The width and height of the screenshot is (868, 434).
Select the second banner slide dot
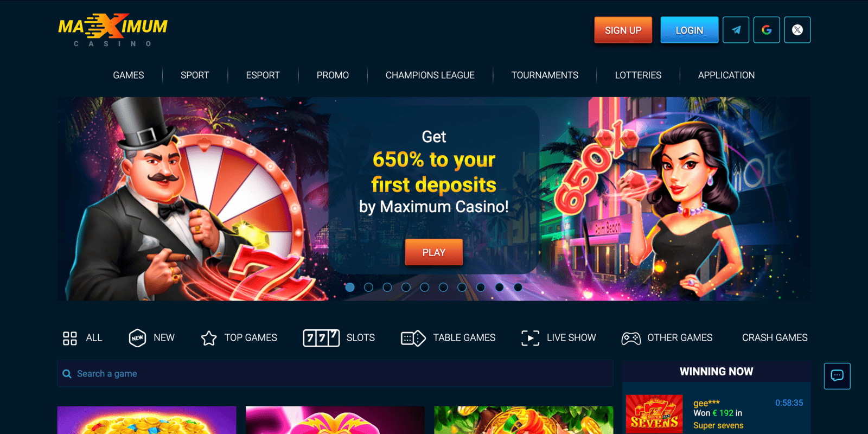tap(368, 287)
